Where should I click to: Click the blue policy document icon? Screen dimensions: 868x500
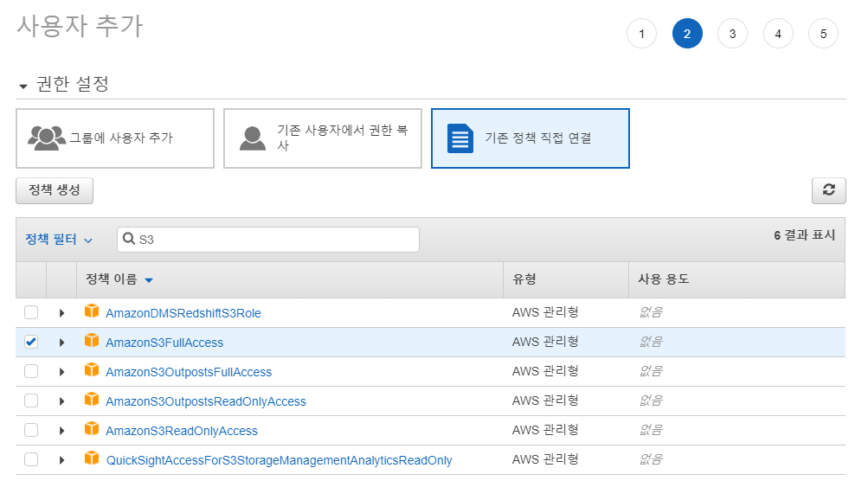click(x=460, y=138)
